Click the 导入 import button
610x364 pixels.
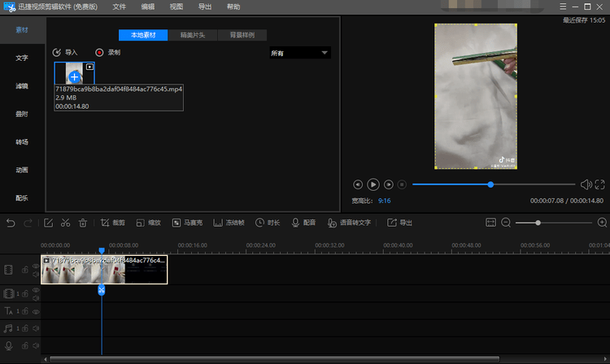click(x=65, y=52)
